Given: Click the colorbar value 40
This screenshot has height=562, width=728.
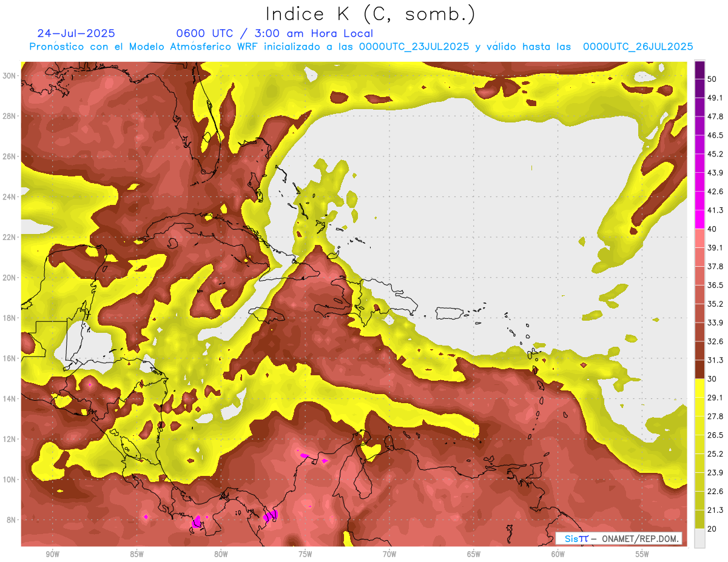Looking at the screenshot, I should point(713,229).
